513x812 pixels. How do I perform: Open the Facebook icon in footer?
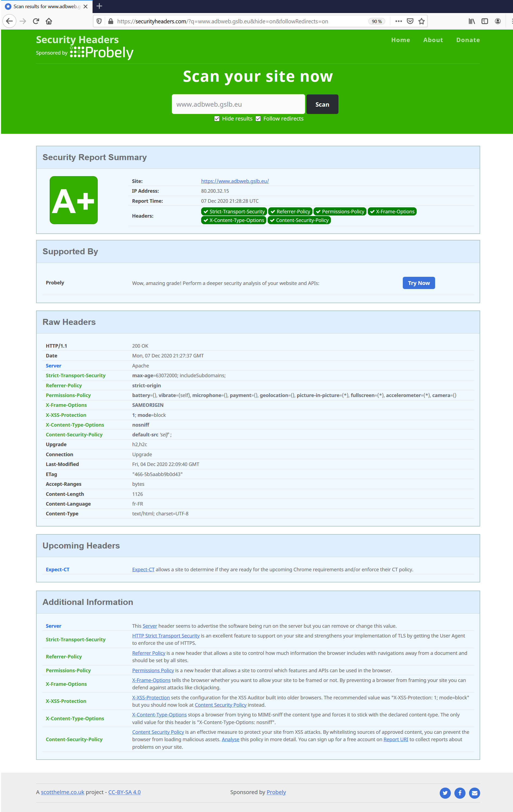click(460, 793)
